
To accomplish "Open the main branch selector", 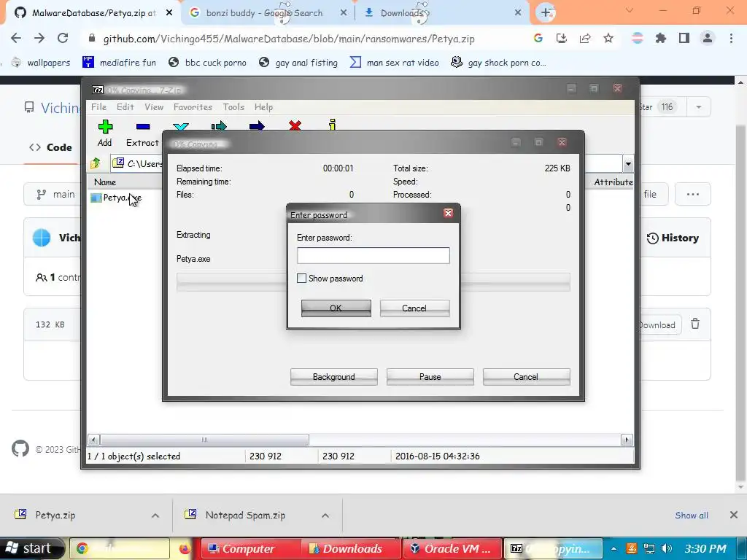I will click(55, 194).
